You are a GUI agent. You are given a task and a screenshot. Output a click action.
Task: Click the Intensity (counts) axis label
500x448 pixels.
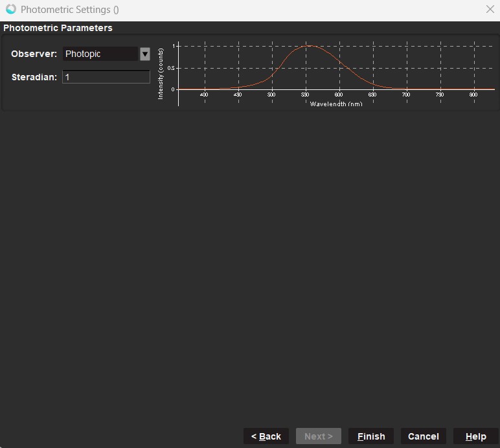(x=161, y=73)
